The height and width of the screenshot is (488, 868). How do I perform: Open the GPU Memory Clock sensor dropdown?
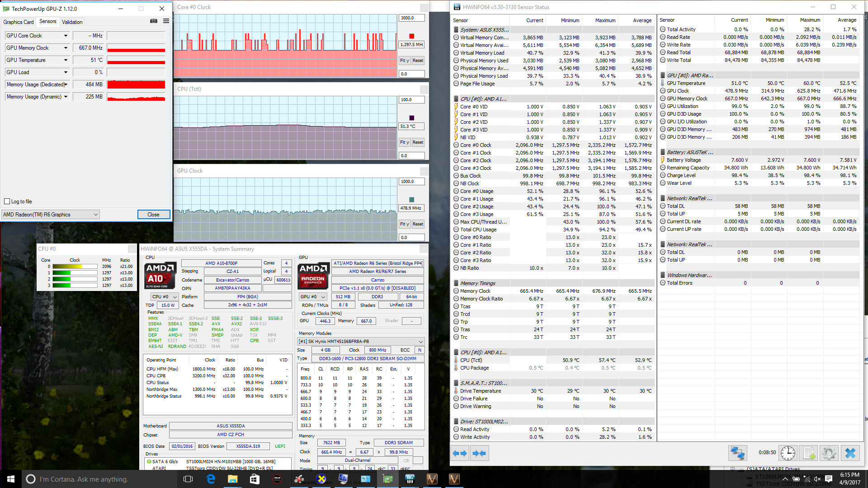point(66,48)
